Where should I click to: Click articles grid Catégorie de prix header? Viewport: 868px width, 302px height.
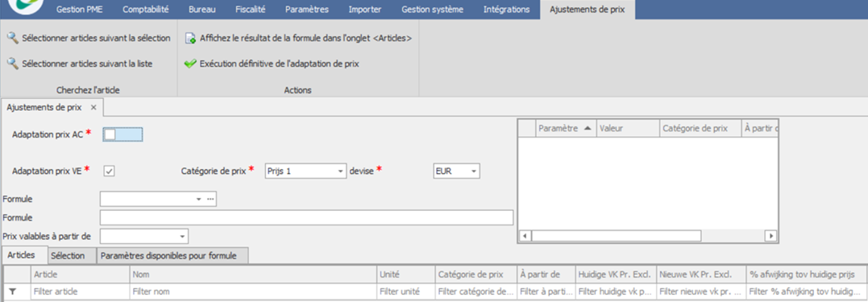476,274
